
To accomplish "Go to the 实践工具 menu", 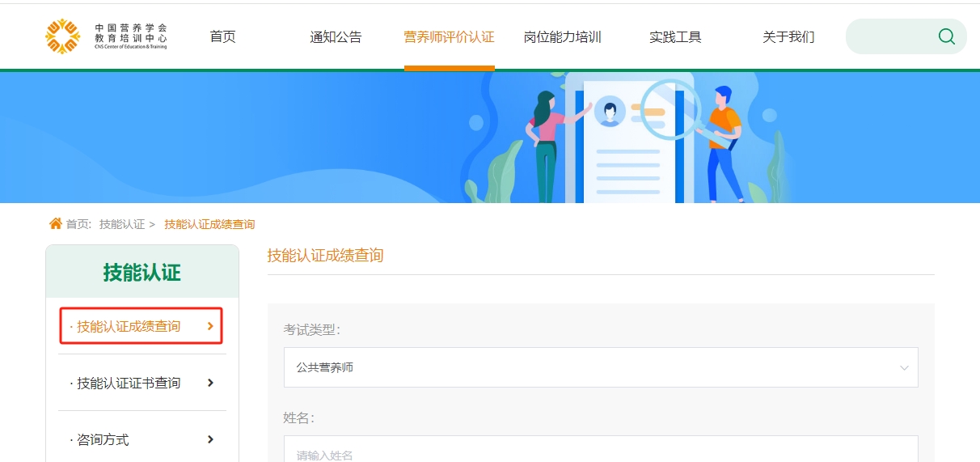I will (x=675, y=36).
